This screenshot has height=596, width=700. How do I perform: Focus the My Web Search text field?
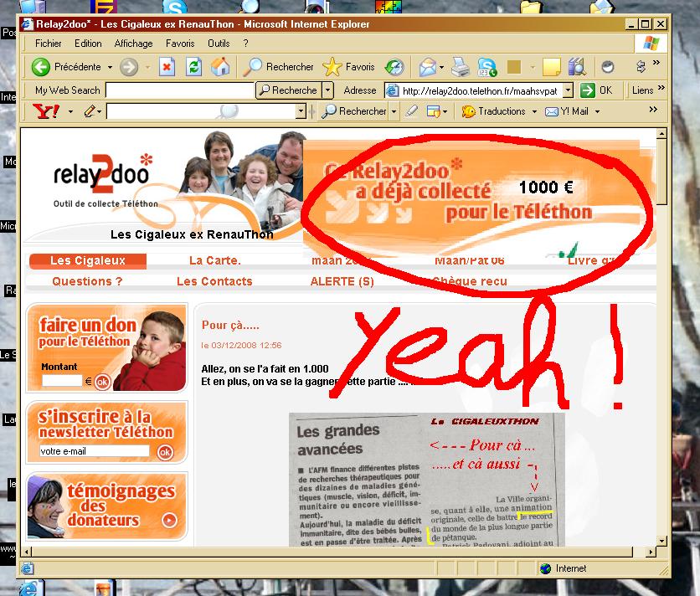(x=179, y=90)
